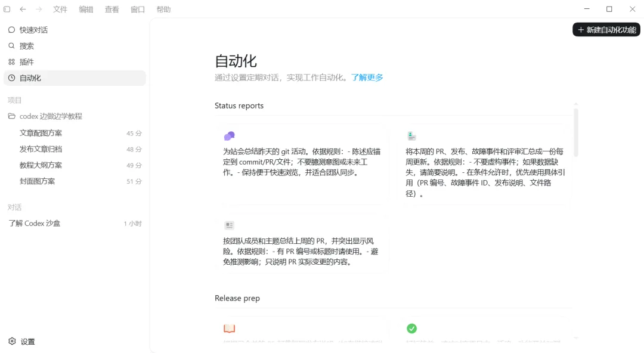Click the templates list vertical scrollbar
This screenshot has width=644, height=353.
(x=576, y=132)
